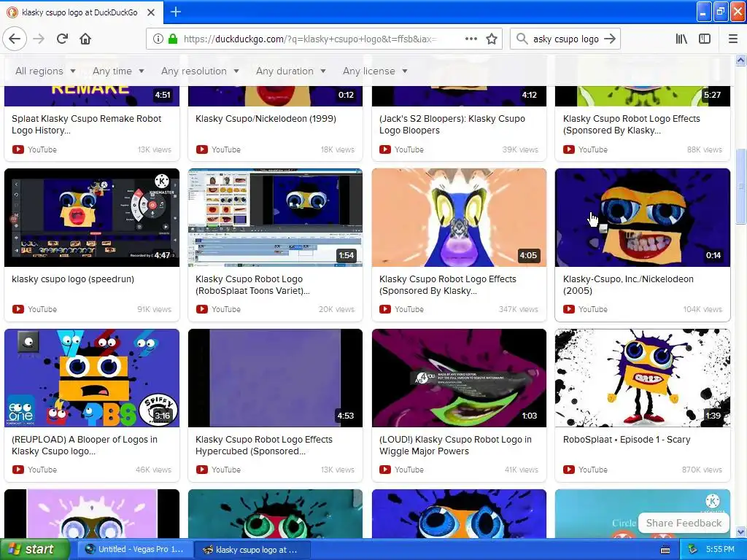747x560 pixels.
Task: Open Splaat Klasky Csupo Remake Robot video title
Action: point(86,124)
